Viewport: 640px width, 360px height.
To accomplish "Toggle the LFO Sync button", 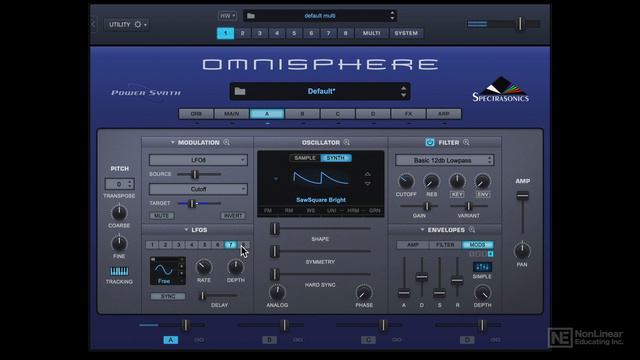I will (168, 296).
